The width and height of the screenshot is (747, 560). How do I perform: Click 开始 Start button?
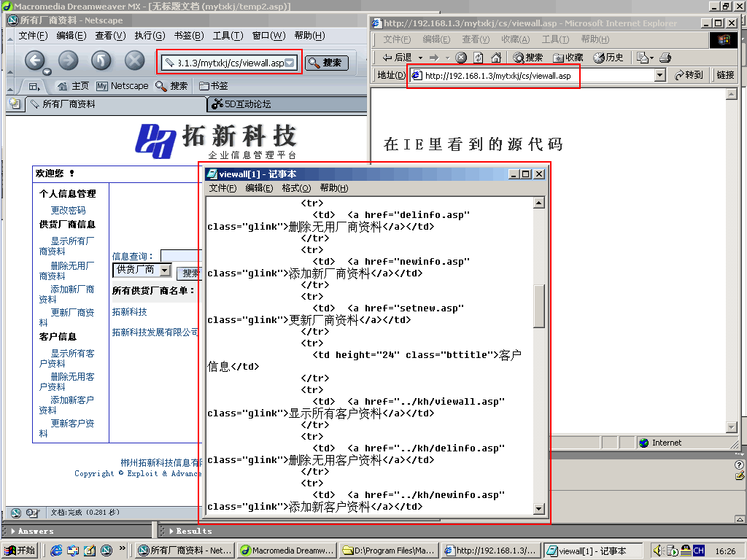pyautogui.click(x=20, y=551)
